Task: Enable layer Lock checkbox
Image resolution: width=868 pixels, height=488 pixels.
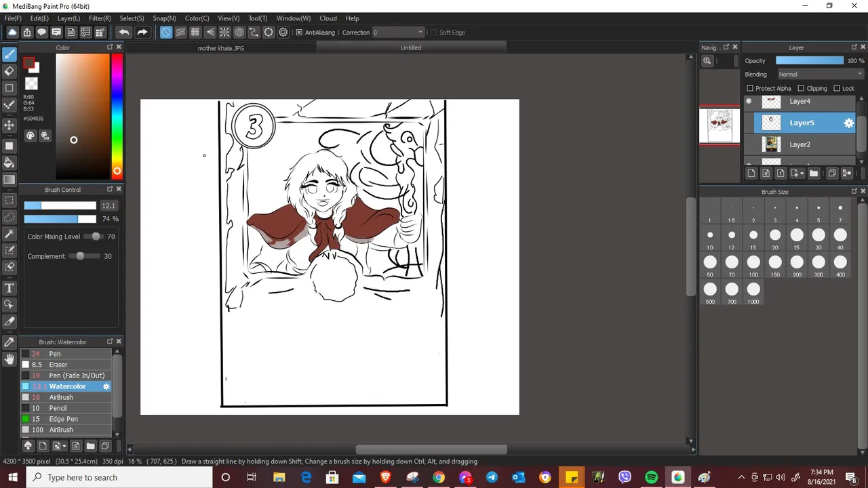Action: tap(837, 88)
